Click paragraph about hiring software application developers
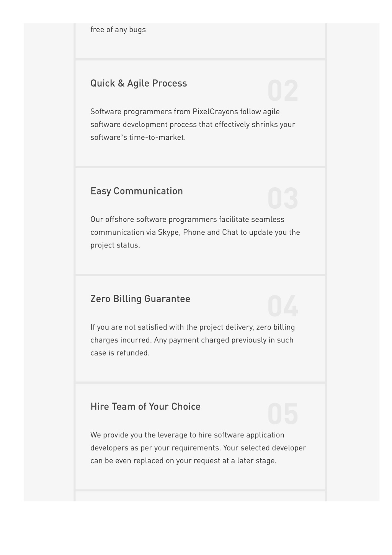 [198, 448]
